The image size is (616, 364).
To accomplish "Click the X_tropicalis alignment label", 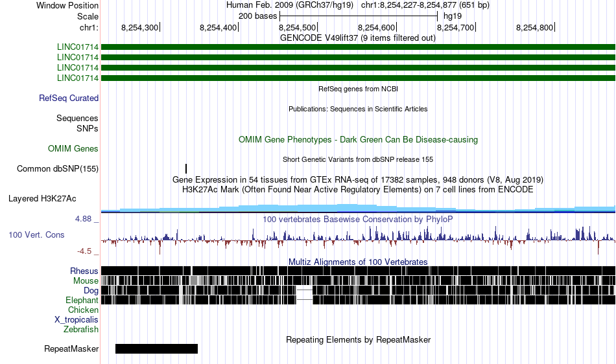I will tap(77, 320).
